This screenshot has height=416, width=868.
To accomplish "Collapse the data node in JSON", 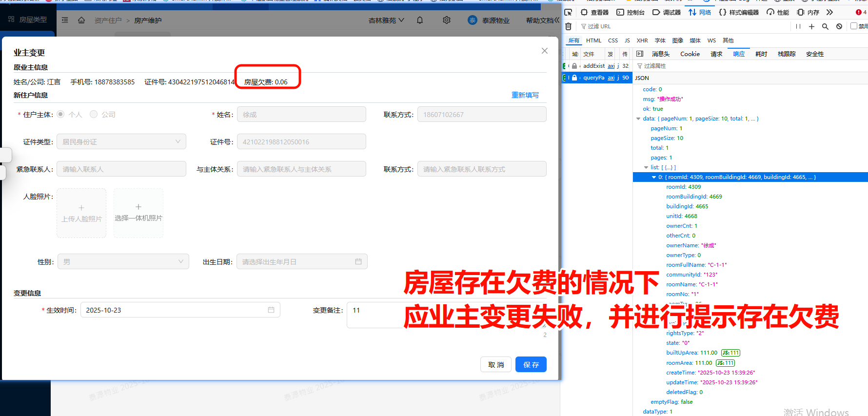I will point(638,119).
